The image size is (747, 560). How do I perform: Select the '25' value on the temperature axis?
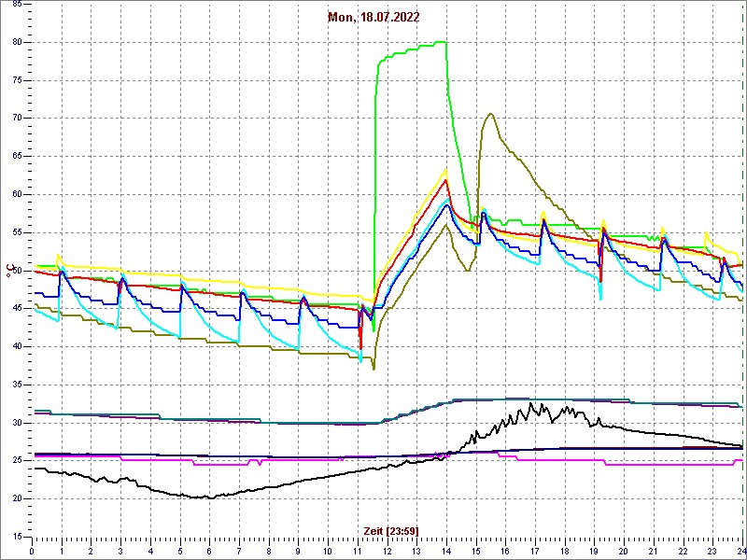(x=16, y=461)
